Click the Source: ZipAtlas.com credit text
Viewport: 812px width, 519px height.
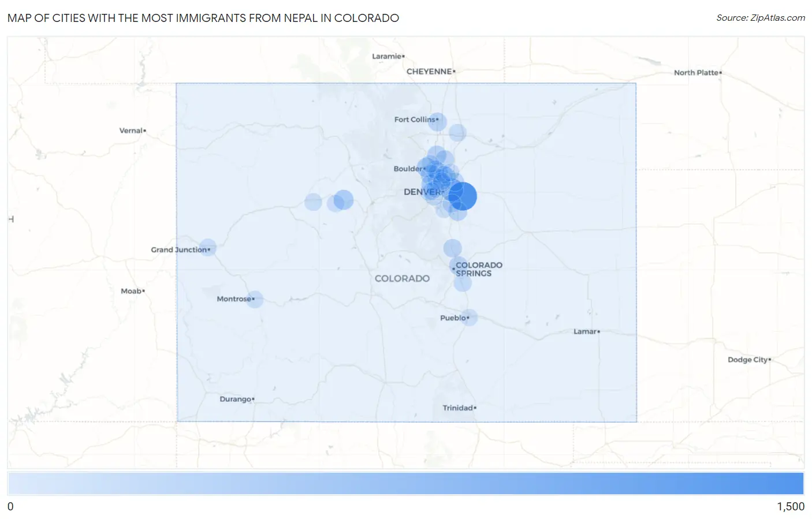click(x=761, y=18)
